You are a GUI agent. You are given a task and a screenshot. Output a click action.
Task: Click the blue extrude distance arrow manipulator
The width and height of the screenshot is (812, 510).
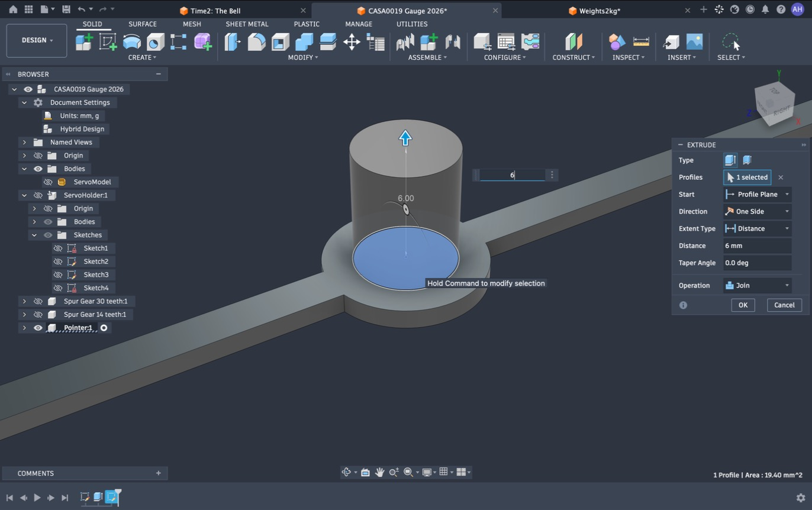[405, 138]
